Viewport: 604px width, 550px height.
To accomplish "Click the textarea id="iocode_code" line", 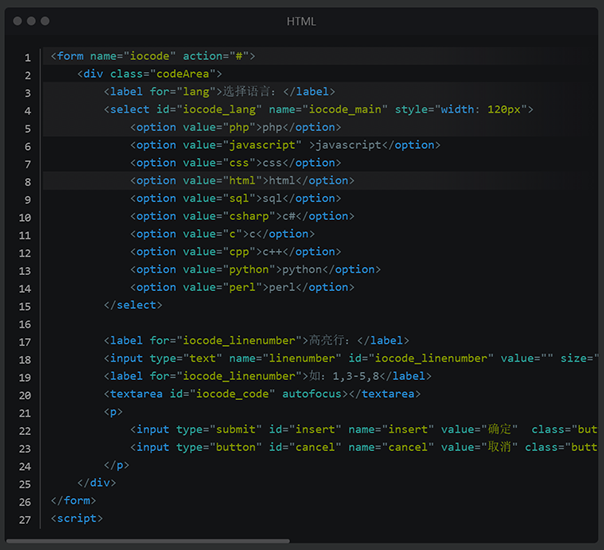I will [x=262, y=394].
